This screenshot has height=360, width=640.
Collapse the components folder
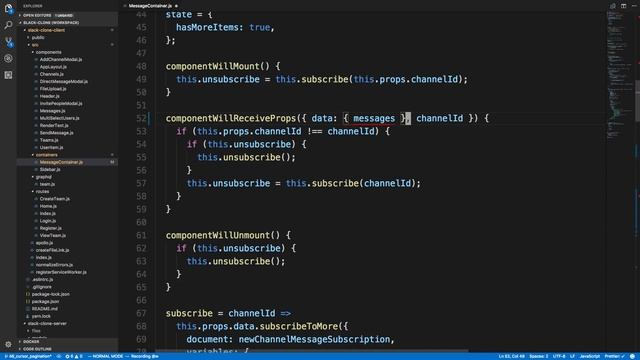(x=48, y=52)
